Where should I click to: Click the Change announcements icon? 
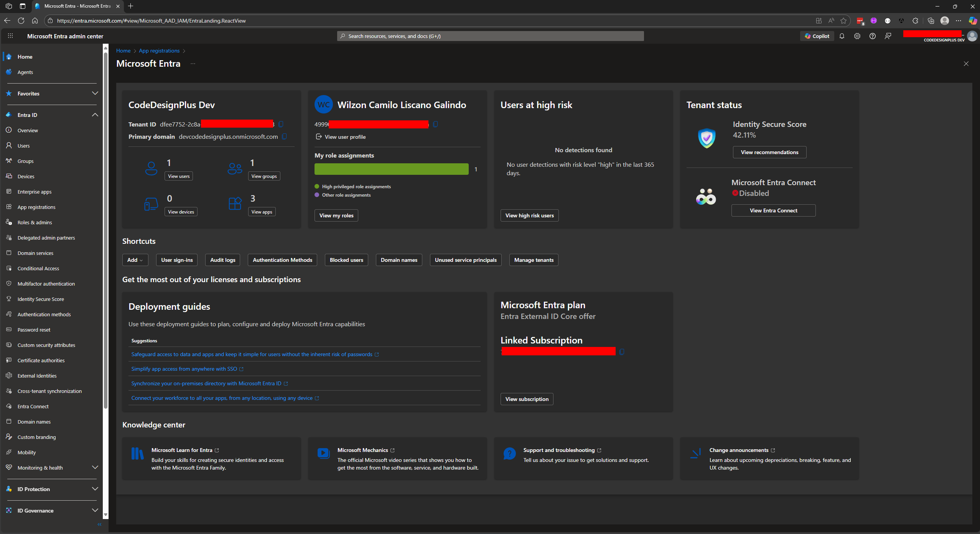695,453
